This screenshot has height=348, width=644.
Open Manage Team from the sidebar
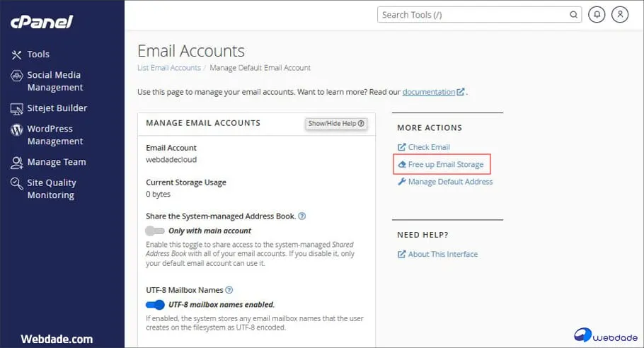click(x=56, y=162)
